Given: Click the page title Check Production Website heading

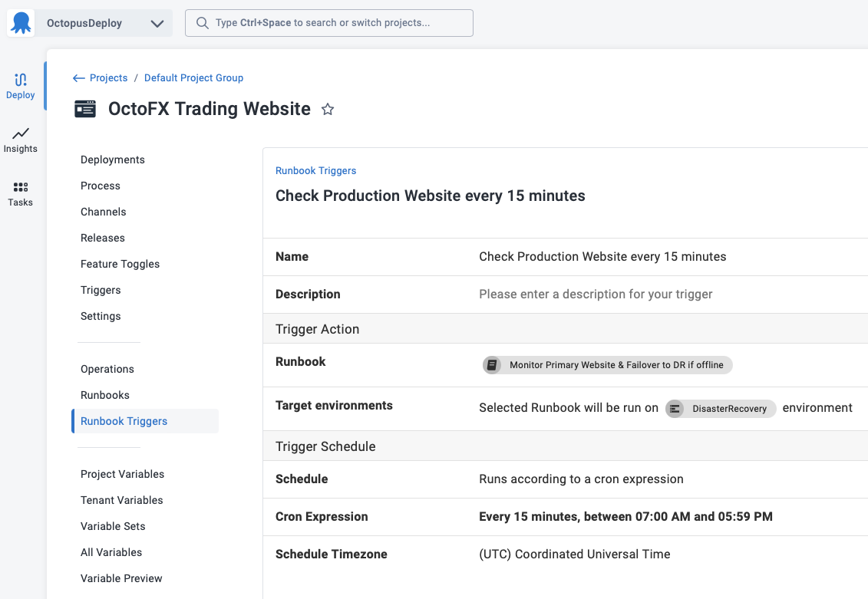Looking at the screenshot, I should pos(430,196).
